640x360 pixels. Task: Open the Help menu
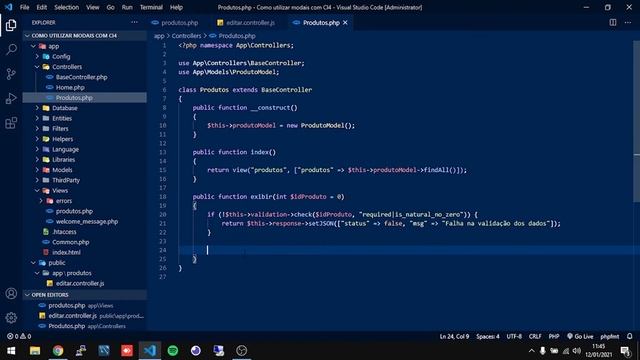pos(176,7)
